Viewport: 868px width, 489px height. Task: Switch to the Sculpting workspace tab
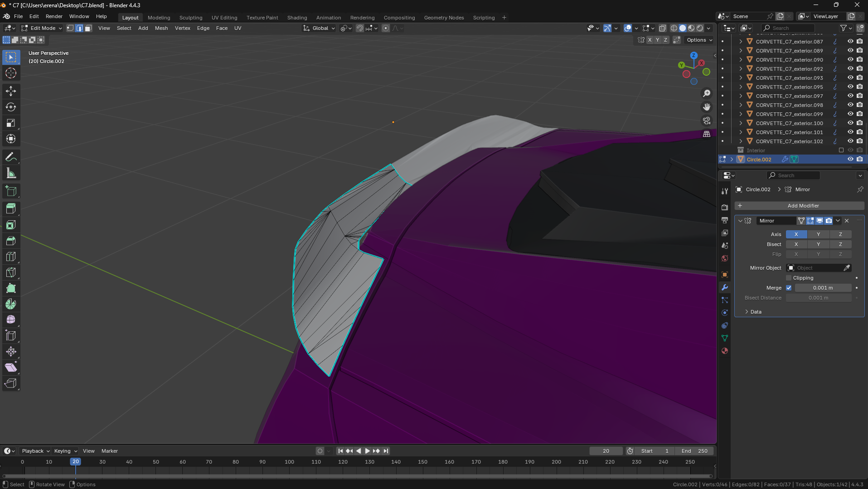[191, 18]
